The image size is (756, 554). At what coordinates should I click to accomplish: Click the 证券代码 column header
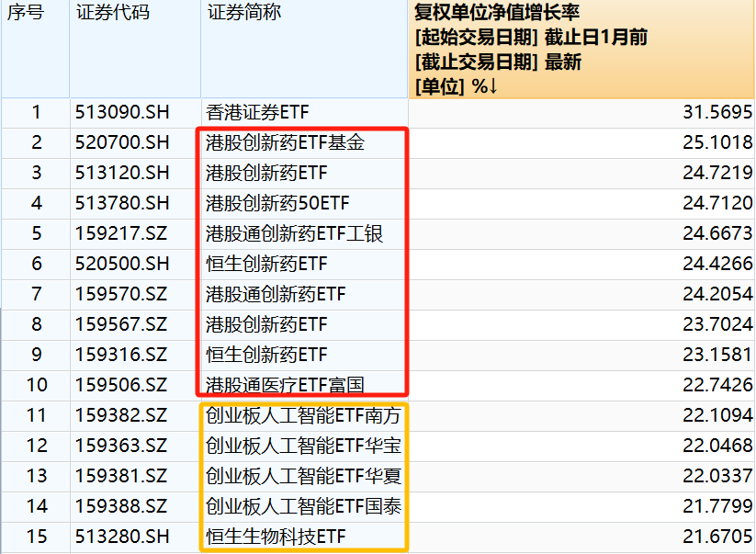click(111, 13)
